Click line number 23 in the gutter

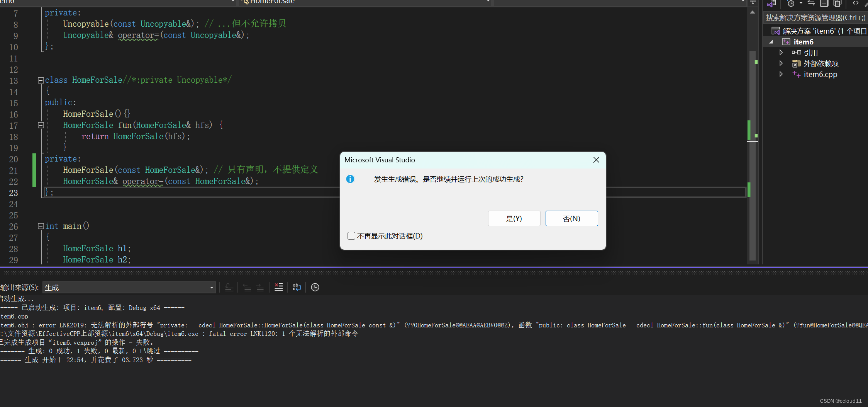pos(14,193)
